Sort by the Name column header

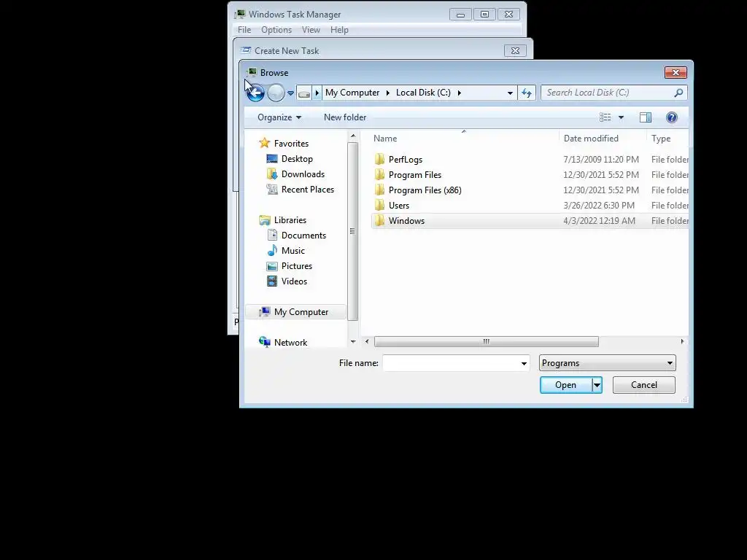(385, 138)
